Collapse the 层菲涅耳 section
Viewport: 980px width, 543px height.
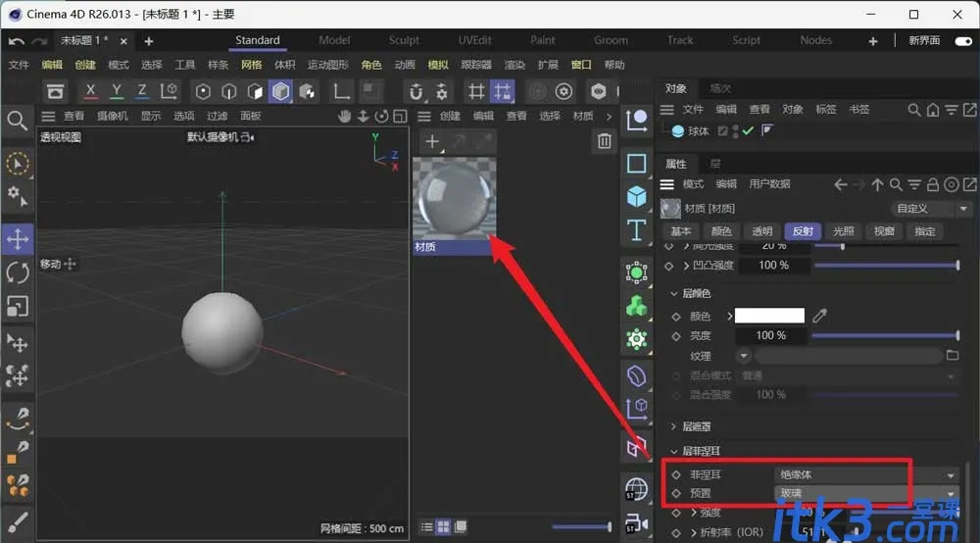coord(674,451)
